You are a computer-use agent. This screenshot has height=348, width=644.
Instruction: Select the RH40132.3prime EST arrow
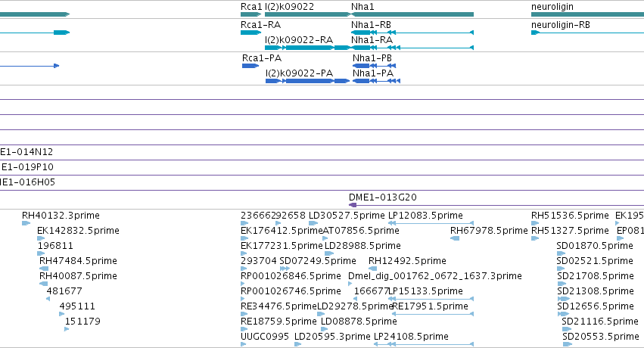[26, 223]
